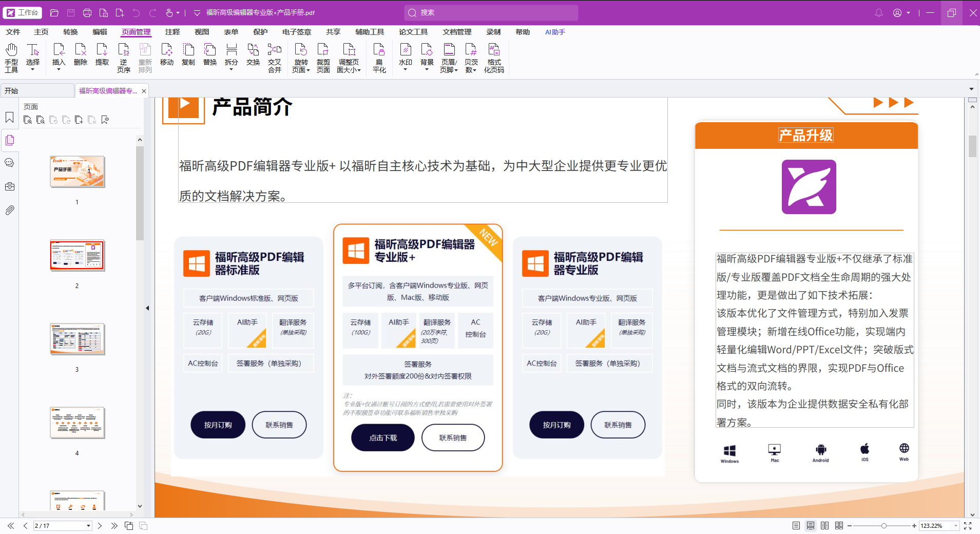The width and height of the screenshot is (980, 534).
Task: Open the zoom percentage 123.22% dropdown
Action: click(956, 526)
